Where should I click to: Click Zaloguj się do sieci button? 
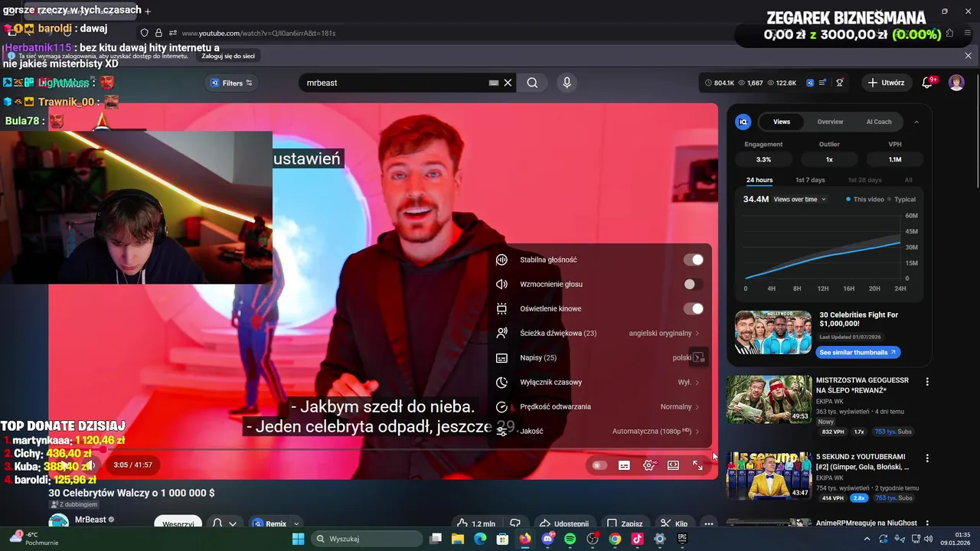(x=228, y=56)
